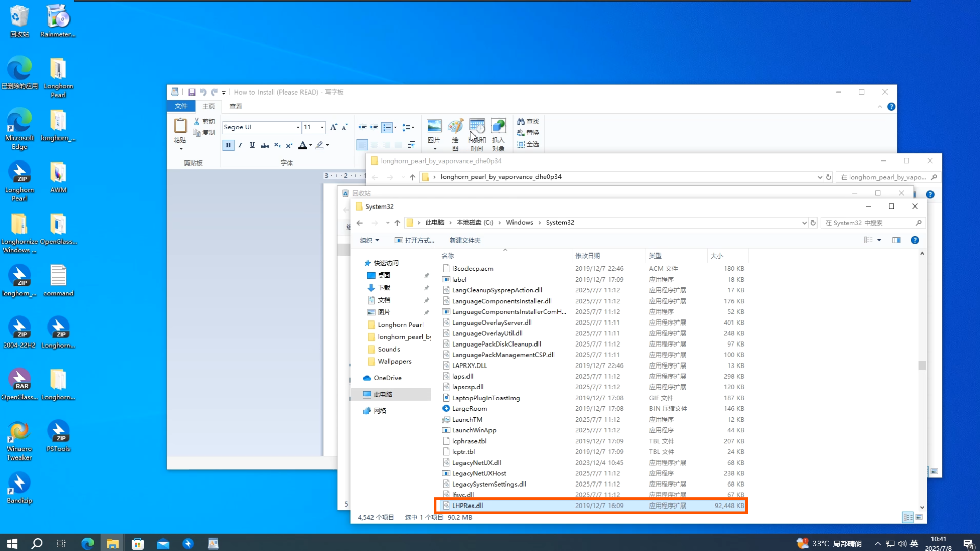
Task: Select Center paragraph alignment
Action: pos(375,145)
